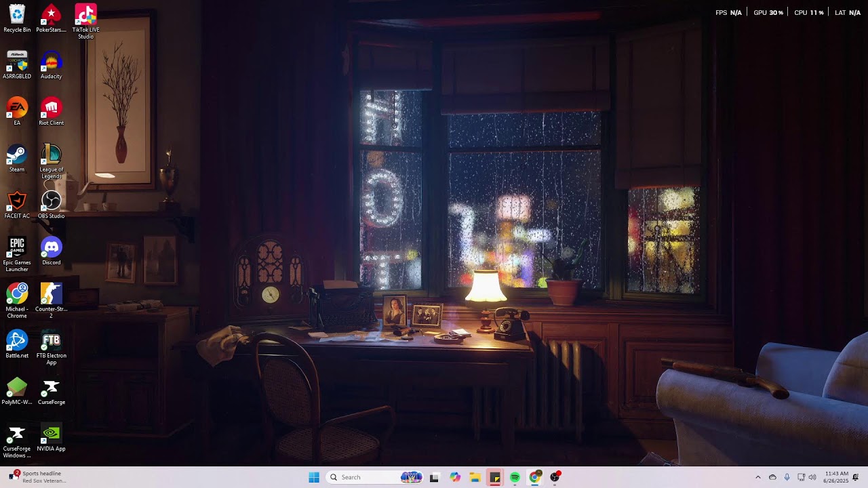
Task: Click the Riot Client desktop icon
Action: pyautogui.click(x=52, y=112)
